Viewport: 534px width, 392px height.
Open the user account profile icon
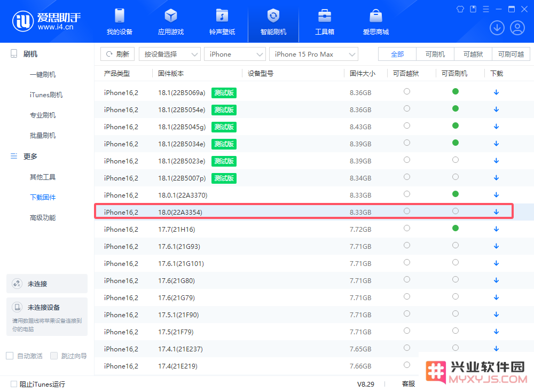click(517, 28)
